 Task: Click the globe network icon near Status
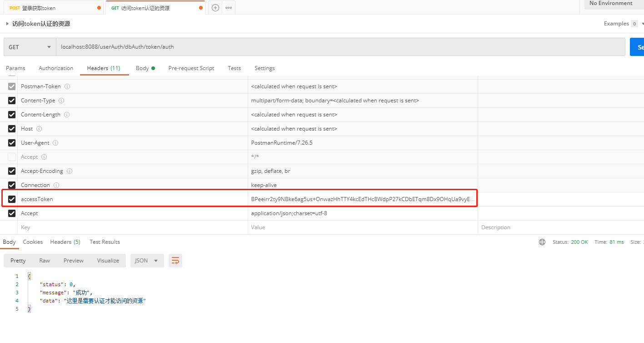click(x=542, y=242)
